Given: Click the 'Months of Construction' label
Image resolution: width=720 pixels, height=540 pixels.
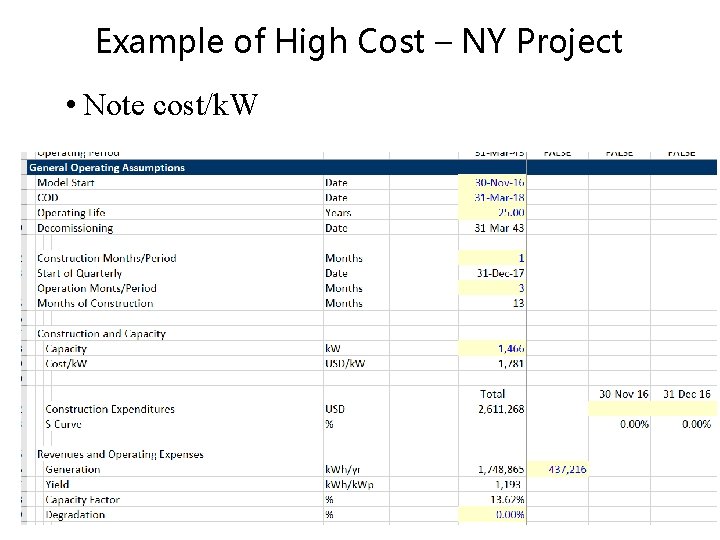Looking at the screenshot, I should click(x=95, y=304).
